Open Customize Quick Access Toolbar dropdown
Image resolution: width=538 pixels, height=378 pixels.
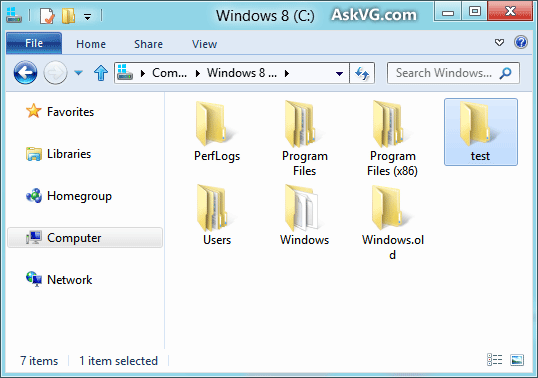88,16
